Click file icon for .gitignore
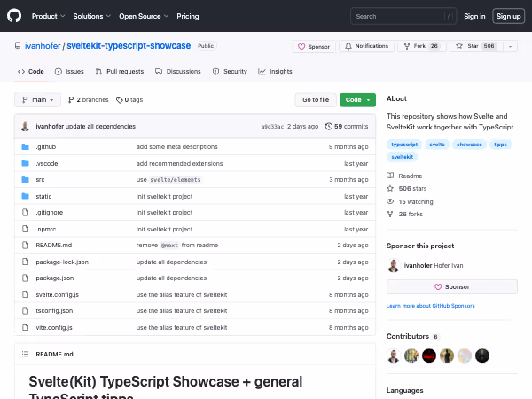Image resolution: width=532 pixels, height=399 pixels. 26,213
